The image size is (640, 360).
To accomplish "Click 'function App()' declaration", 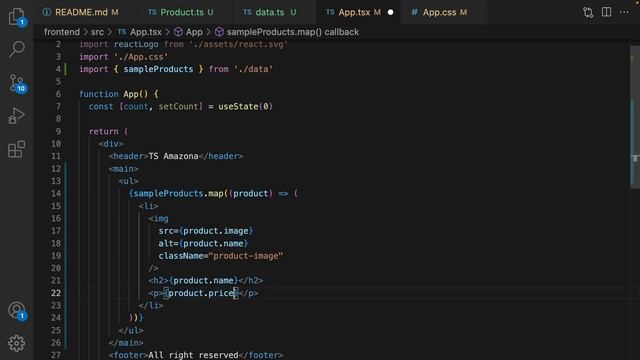I will tap(113, 94).
